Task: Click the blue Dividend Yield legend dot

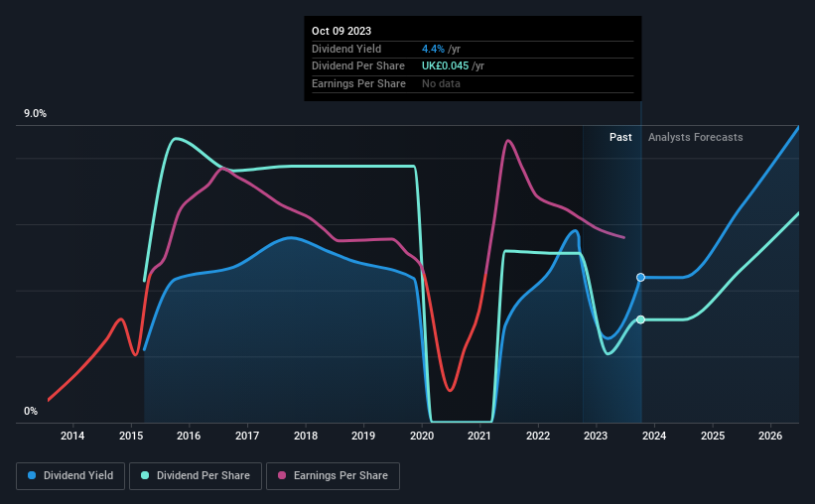Action: tap(32, 475)
